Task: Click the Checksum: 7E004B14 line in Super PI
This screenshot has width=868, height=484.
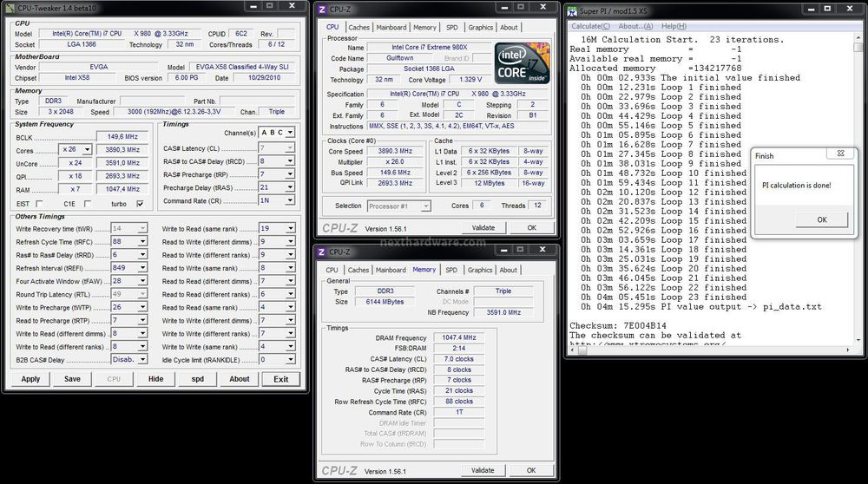Action: click(618, 326)
